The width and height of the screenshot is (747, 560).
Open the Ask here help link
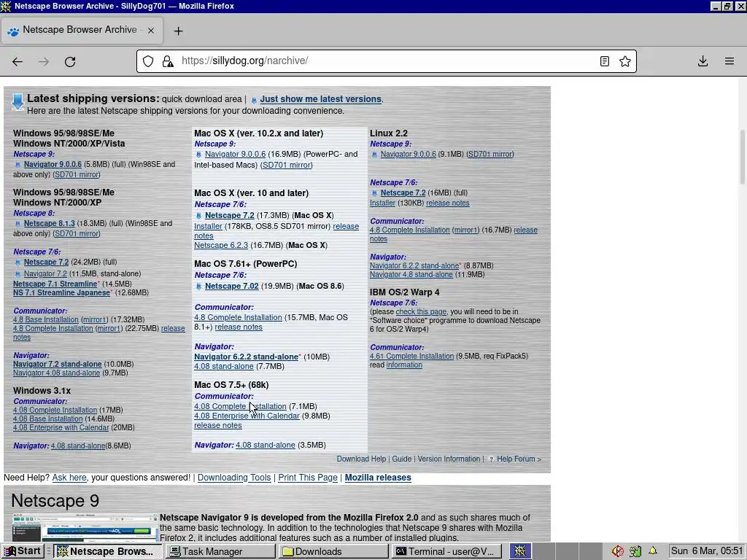69,478
